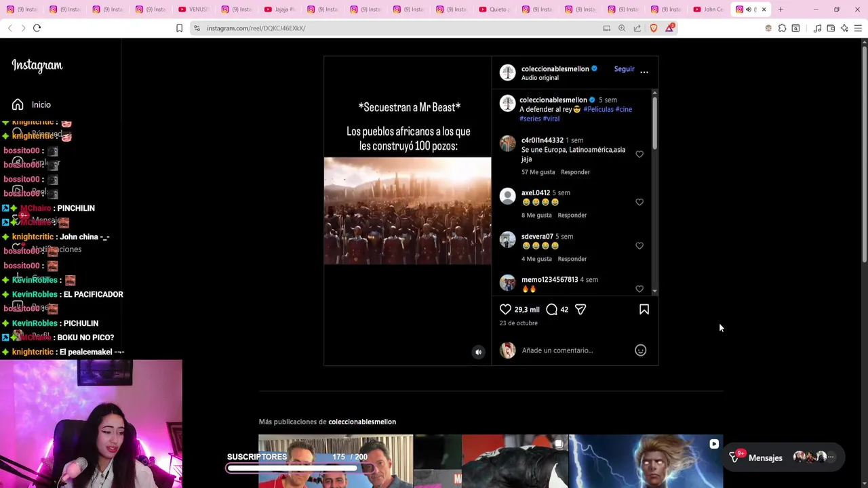The width and height of the screenshot is (868, 488).
Task: Open the men in suits post thumbnail
Action: coord(336,462)
